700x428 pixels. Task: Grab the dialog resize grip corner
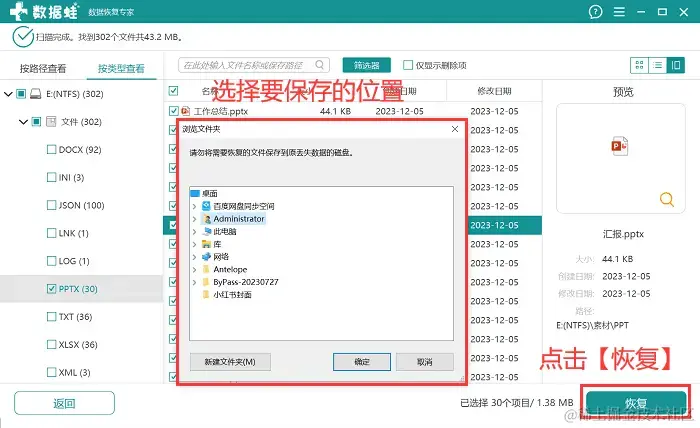pos(462,379)
